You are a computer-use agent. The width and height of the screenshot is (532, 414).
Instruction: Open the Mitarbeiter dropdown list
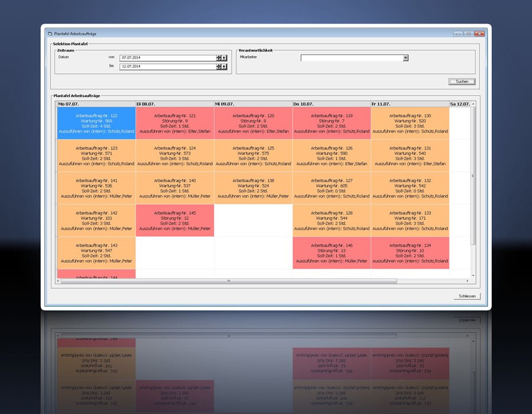click(x=406, y=58)
